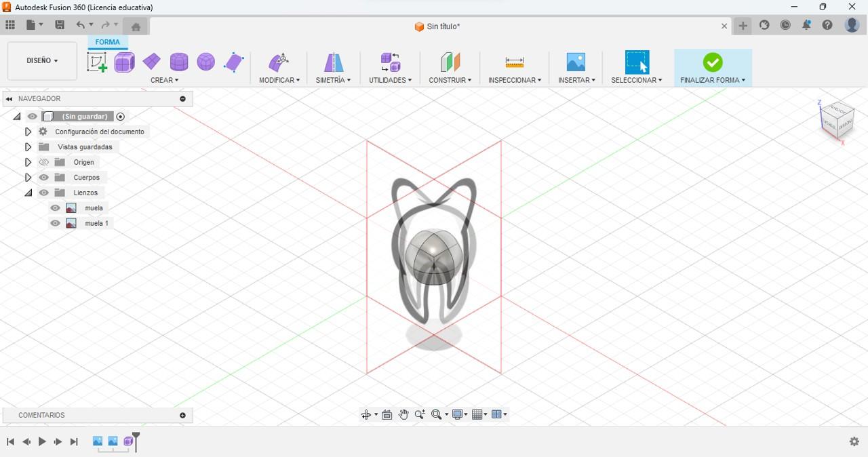Play the timeline
The height and width of the screenshot is (457, 868).
tap(42, 441)
